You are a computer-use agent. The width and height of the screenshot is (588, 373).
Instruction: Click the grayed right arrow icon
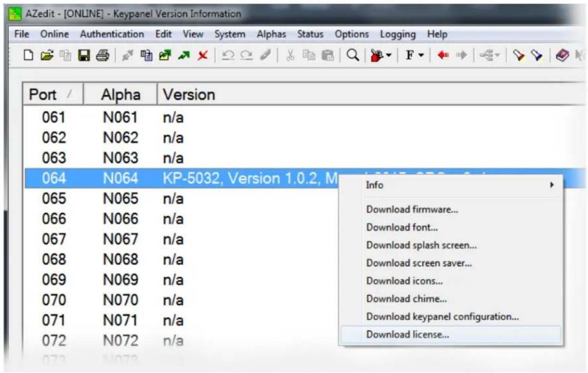click(461, 56)
